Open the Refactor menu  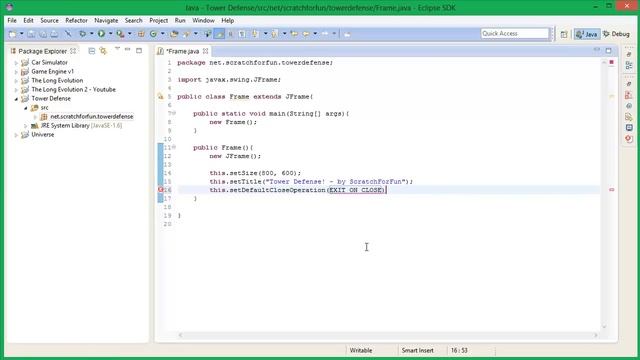pyautogui.click(x=76, y=20)
